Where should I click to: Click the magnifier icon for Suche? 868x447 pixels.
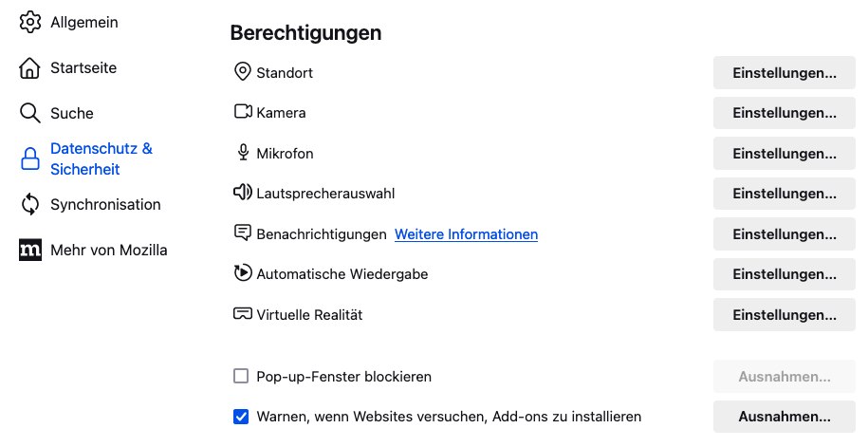click(x=30, y=114)
